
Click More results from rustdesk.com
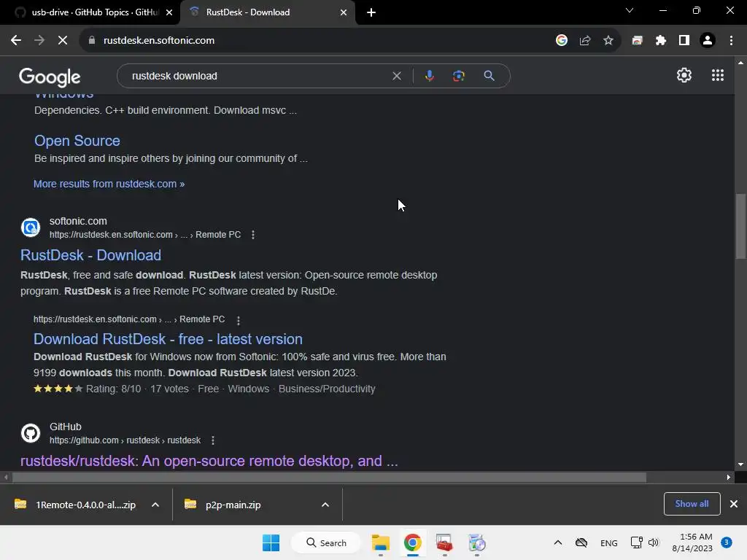pyautogui.click(x=109, y=184)
